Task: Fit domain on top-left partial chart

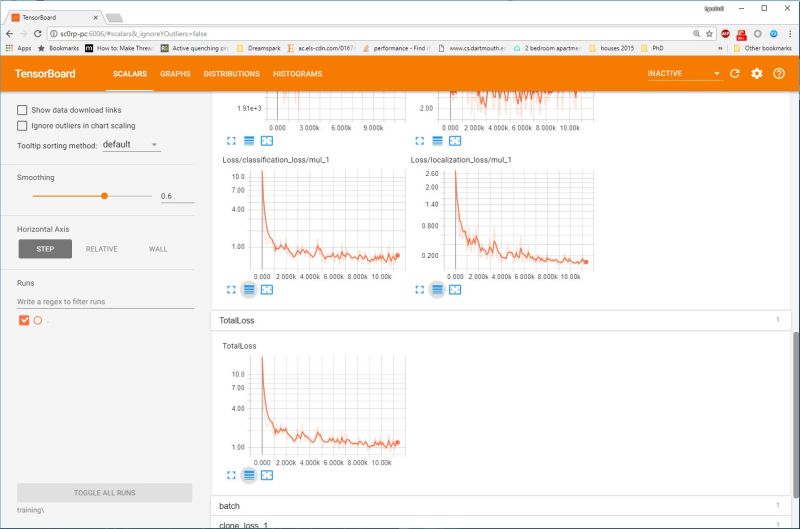Action: (x=267, y=141)
